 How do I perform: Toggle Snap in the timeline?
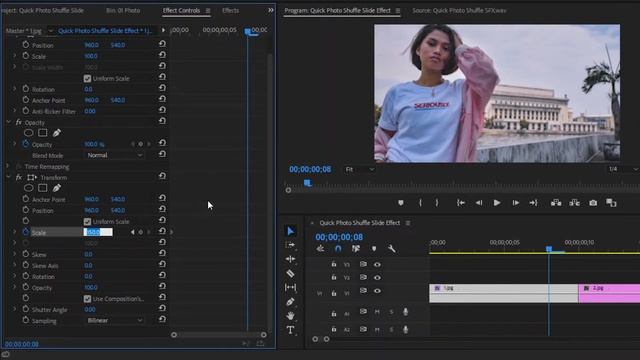[x=338, y=248]
